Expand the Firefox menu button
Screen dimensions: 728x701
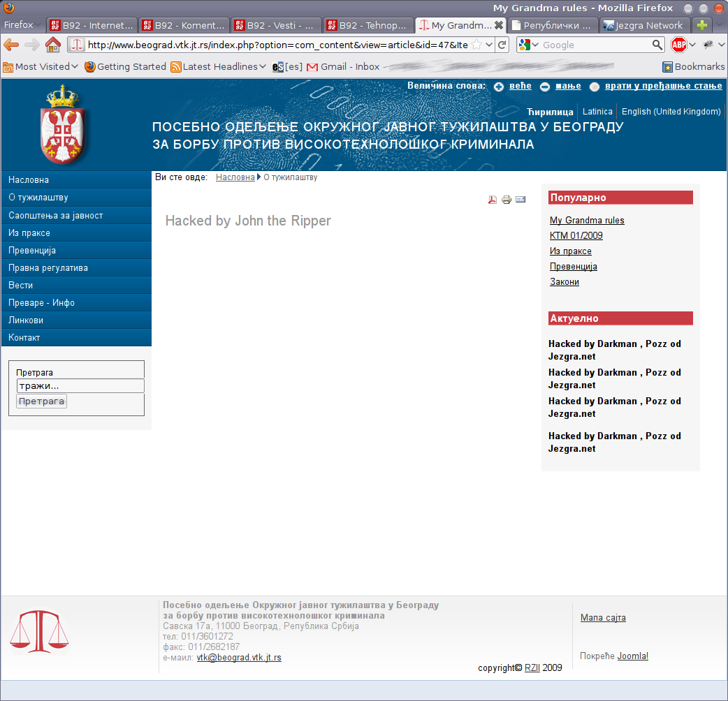click(22, 25)
